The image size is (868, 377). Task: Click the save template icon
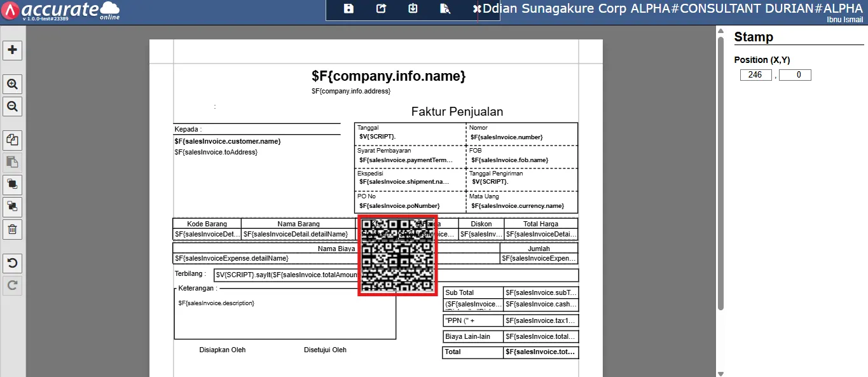[348, 8]
